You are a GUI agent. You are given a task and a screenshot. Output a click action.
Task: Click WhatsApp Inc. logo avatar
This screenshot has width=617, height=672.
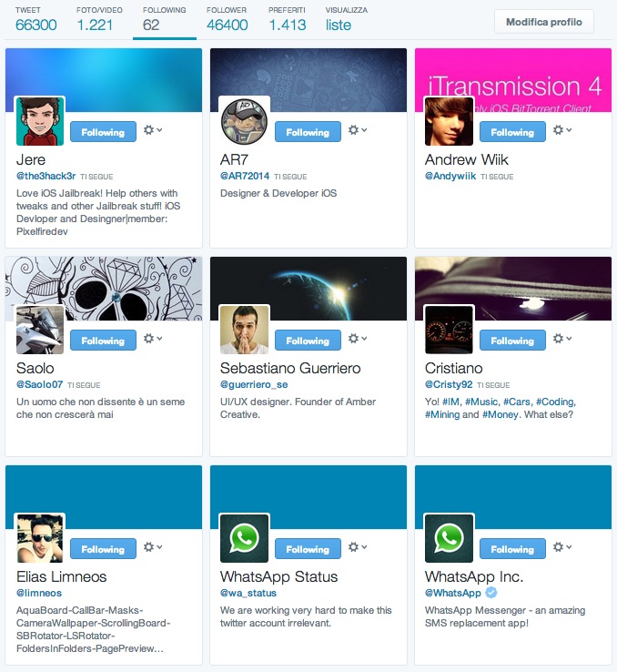click(x=449, y=538)
